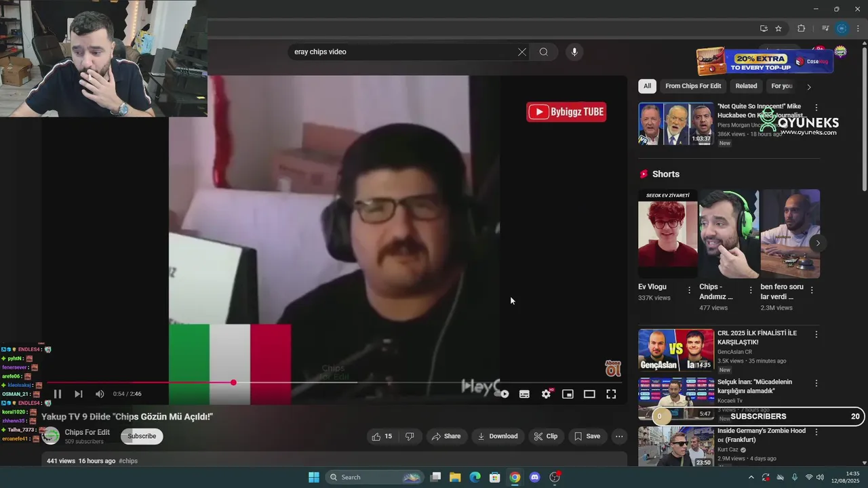868x488 pixels.
Task: Create a Clip from video
Action: pos(546,436)
